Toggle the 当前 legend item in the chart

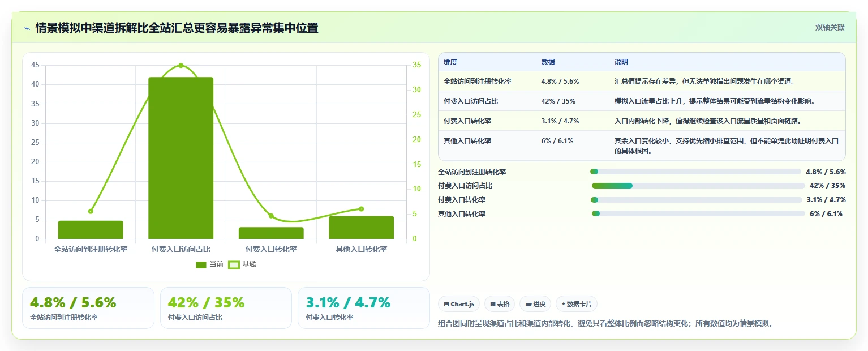[x=210, y=264]
